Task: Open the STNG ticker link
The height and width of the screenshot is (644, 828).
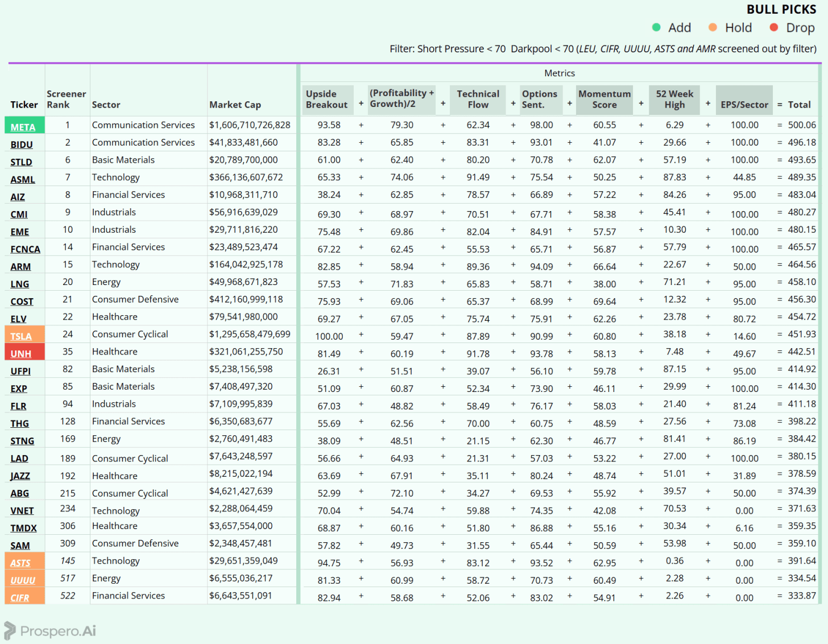Action: coord(22,441)
